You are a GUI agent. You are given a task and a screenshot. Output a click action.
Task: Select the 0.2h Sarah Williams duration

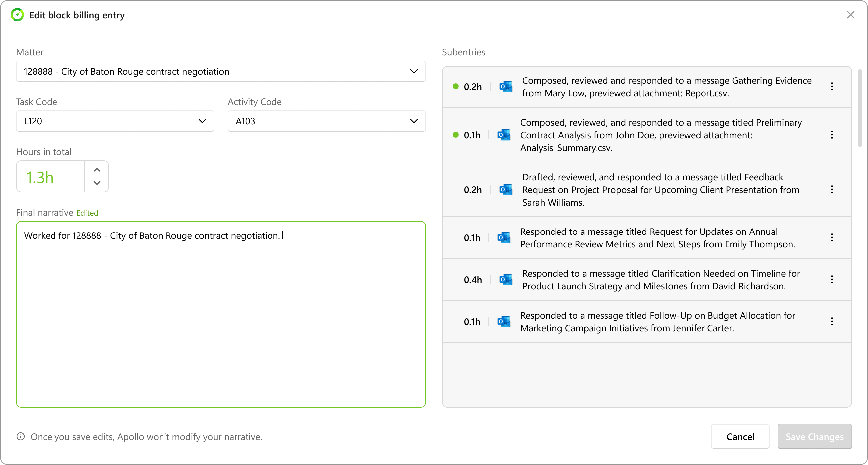[x=473, y=190]
